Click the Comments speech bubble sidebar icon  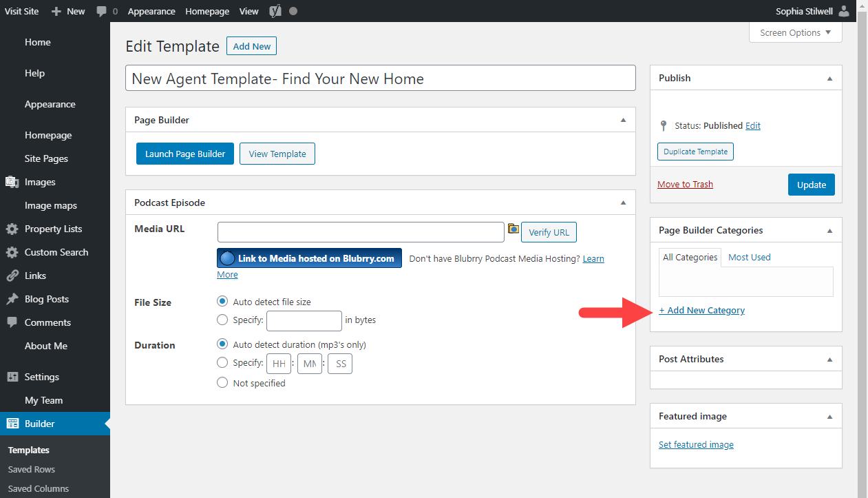[x=12, y=322]
